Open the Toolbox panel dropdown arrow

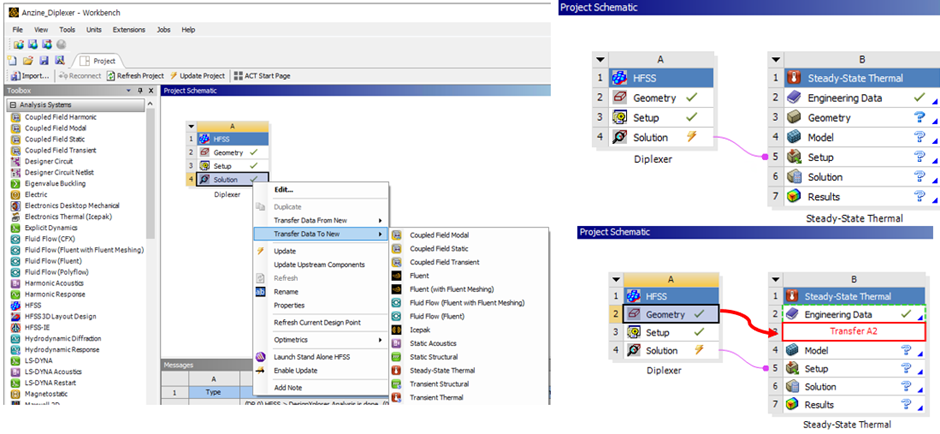point(128,91)
